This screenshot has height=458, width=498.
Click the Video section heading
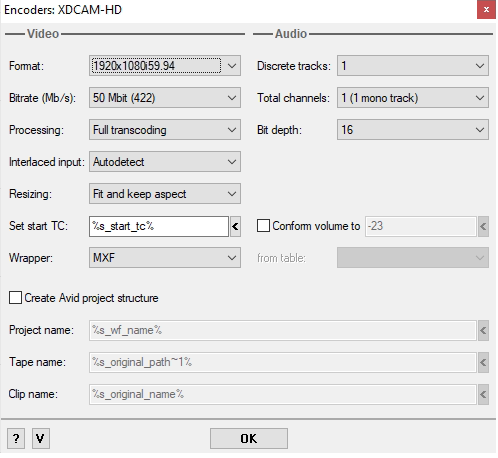click(43, 34)
